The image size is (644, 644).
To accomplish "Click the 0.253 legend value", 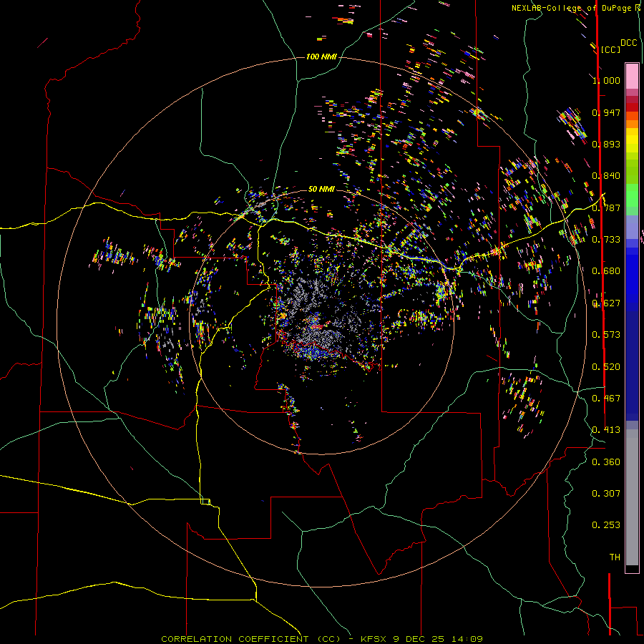I will pyautogui.click(x=606, y=525).
